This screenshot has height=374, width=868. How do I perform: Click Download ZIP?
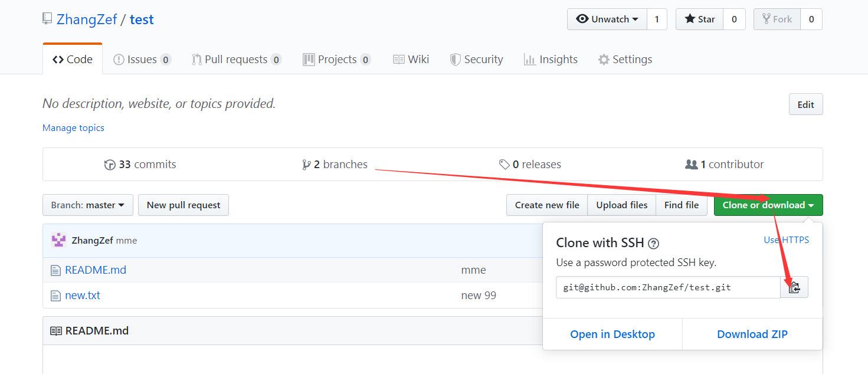click(x=752, y=334)
